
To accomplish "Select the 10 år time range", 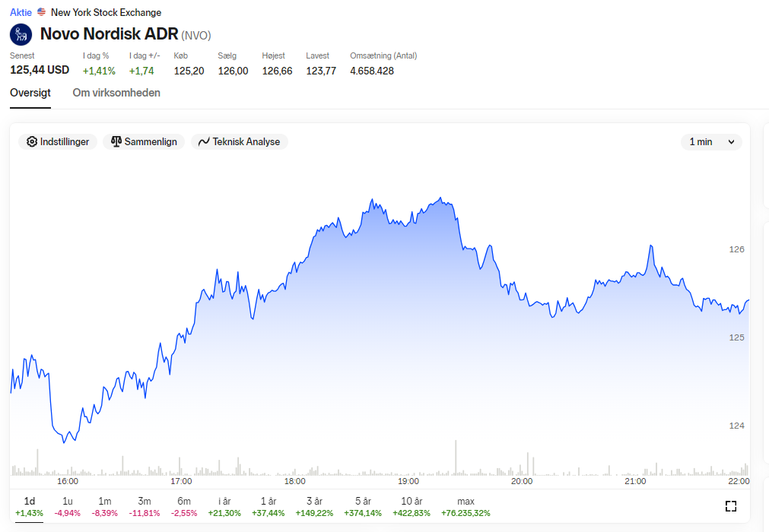I will tap(412, 506).
